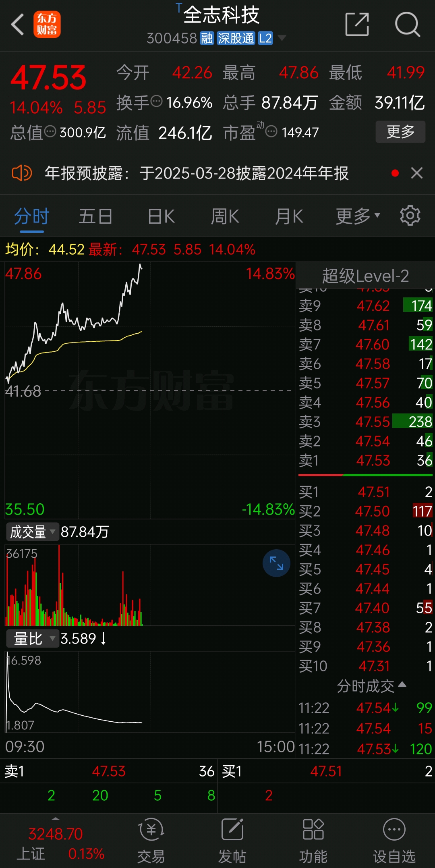This screenshot has width=435, height=868.
Task: Switch to the 五日 tab
Action: 95,216
